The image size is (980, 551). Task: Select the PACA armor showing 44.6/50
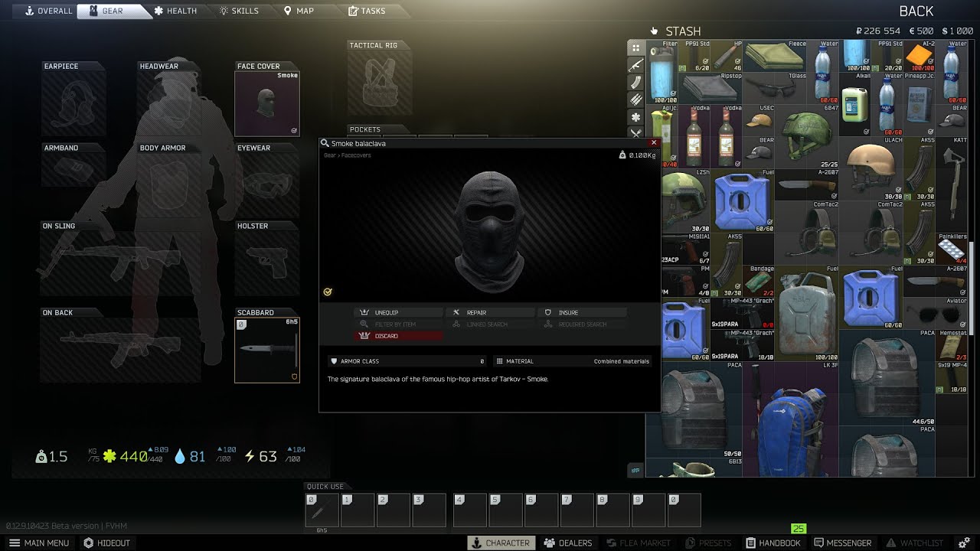[887, 377]
